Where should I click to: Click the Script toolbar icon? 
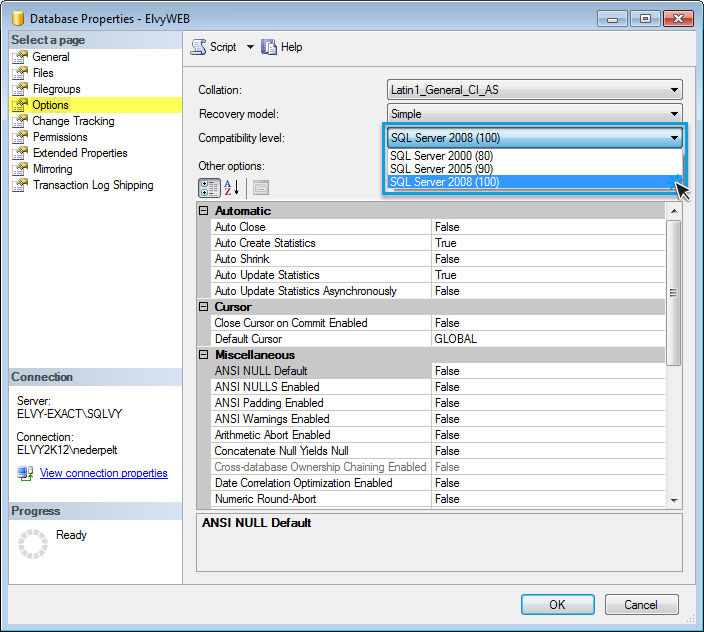198,47
